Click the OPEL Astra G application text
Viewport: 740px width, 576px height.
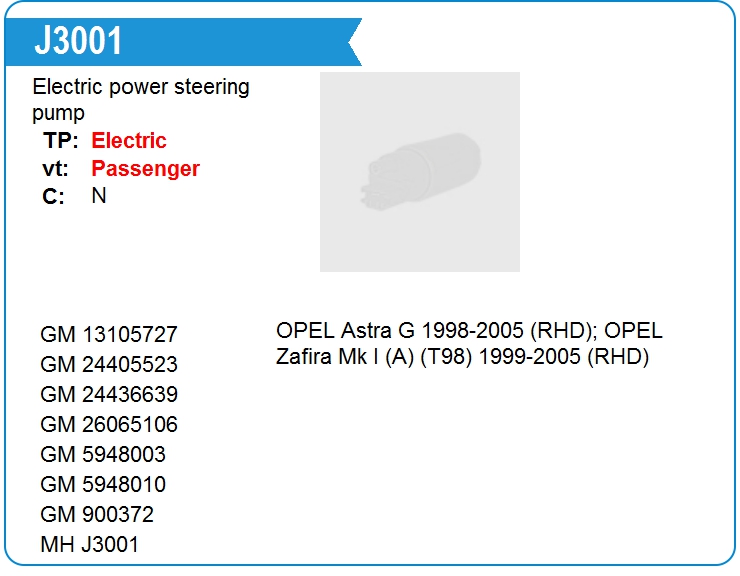point(437,330)
